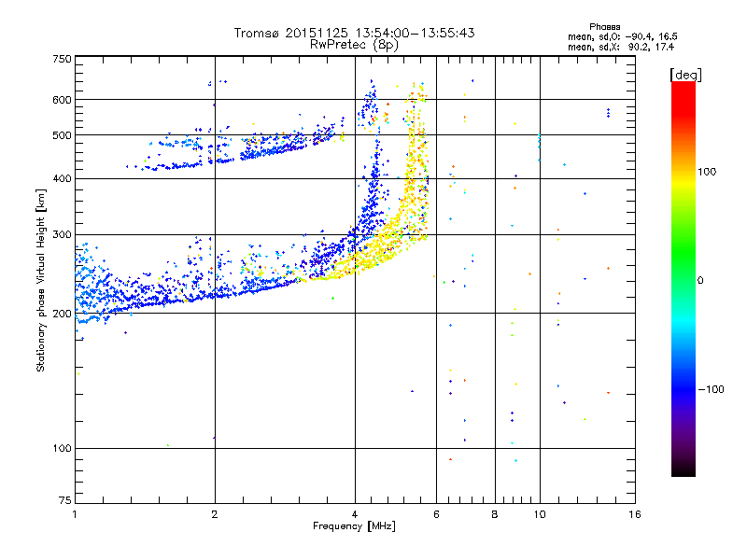The image size is (747, 560).
Task: Click the black bottom of the color bar
Action: click(x=684, y=469)
